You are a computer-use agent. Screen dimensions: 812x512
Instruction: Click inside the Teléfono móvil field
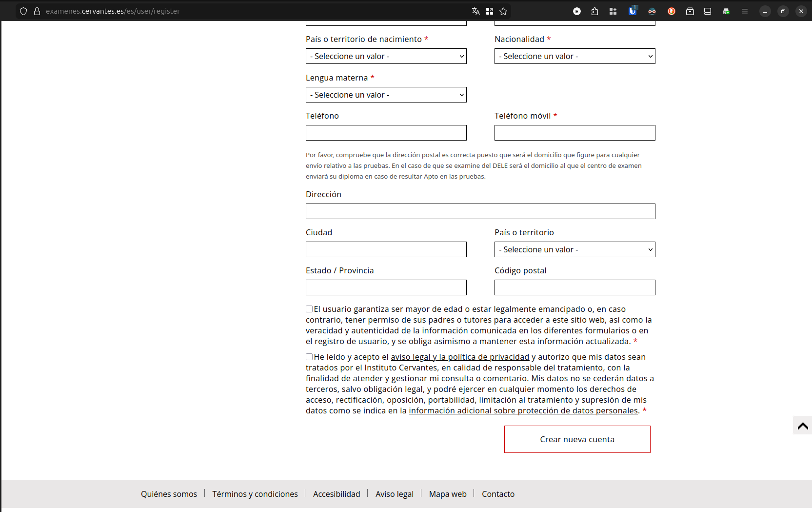pos(574,133)
